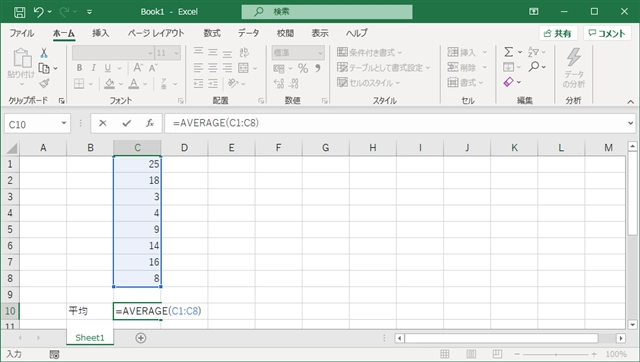
Task: Open the データ tab
Action: [x=248, y=33]
